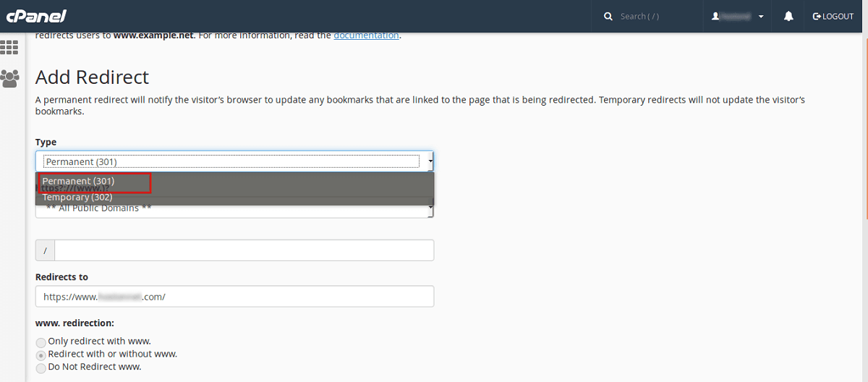The image size is (868, 382).
Task: Open the Type dropdown
Action: point(234,161)
